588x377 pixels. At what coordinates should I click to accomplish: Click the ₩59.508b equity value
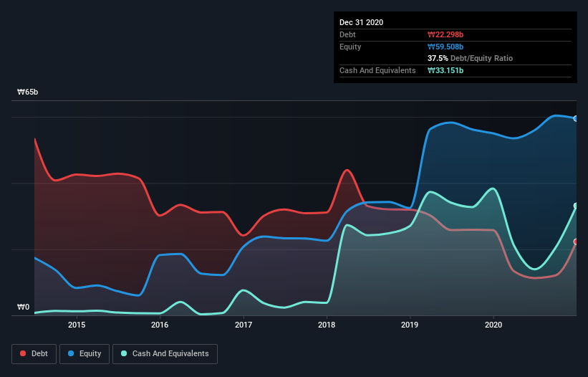(445, 47)
